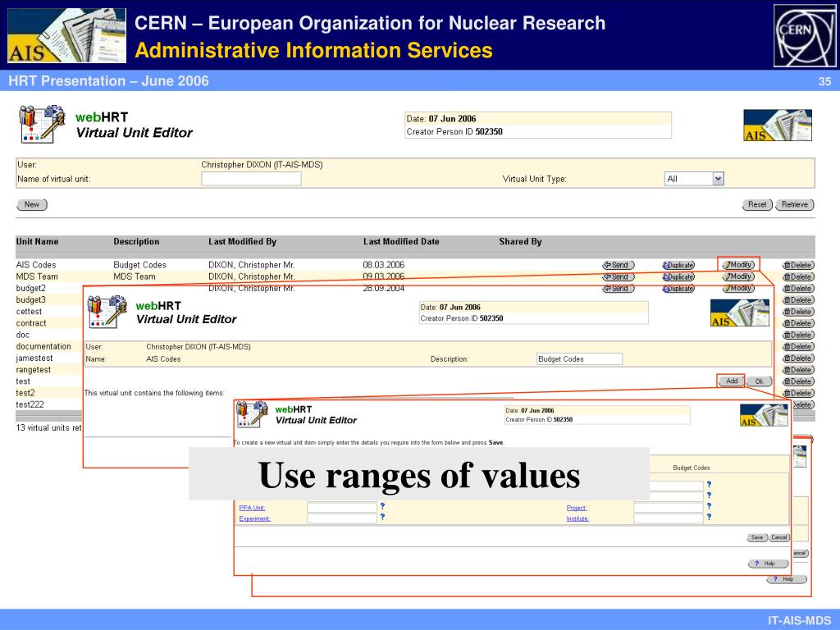Screen dimensions: 840x630
Task: Click the Last Modified By column header
Action: pyautogui.click(x=242, y=242)
